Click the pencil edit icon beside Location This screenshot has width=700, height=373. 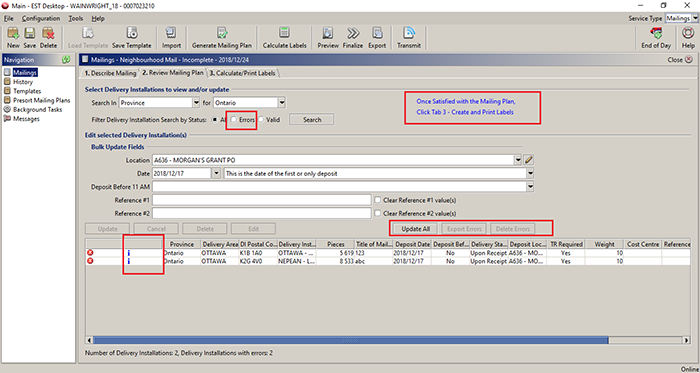(529, 160)
